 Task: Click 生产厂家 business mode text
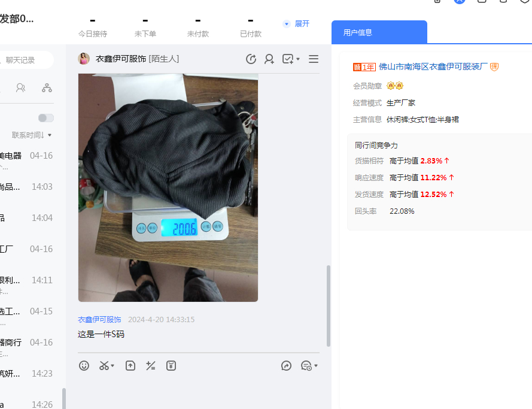click(x=401, y=103)
